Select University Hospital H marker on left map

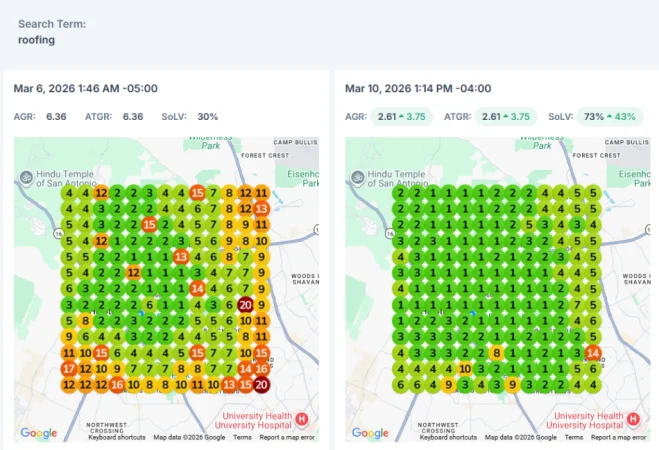pos(301,419)
